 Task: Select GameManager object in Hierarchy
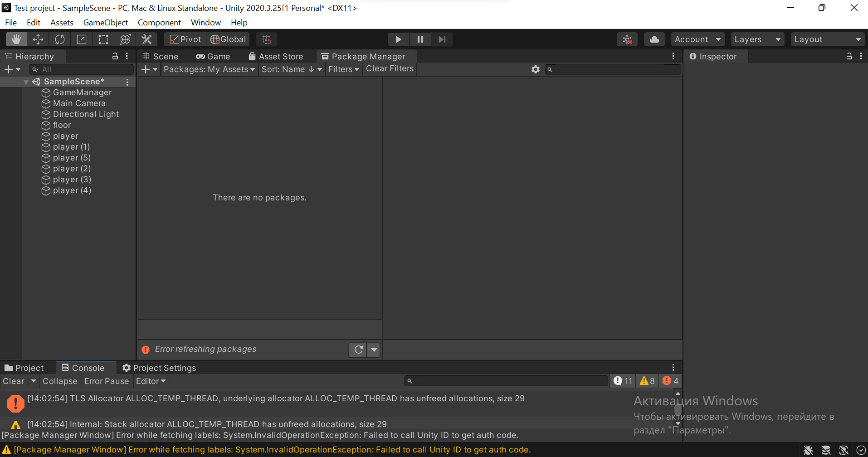tap(77, 92)
